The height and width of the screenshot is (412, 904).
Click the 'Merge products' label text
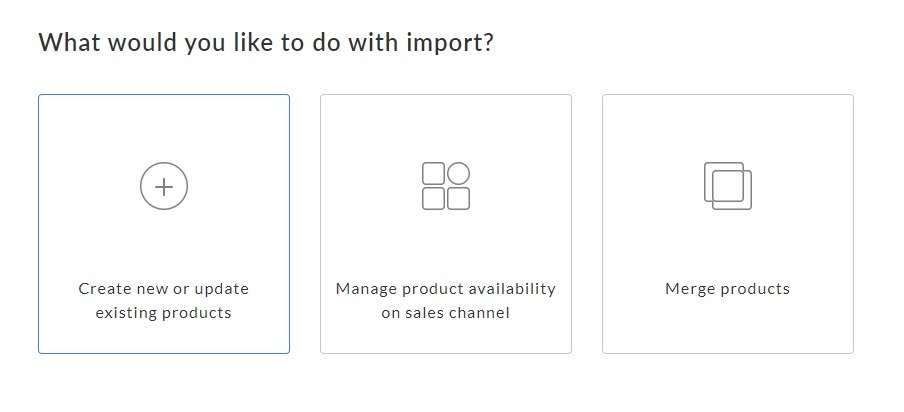[728, 289]
